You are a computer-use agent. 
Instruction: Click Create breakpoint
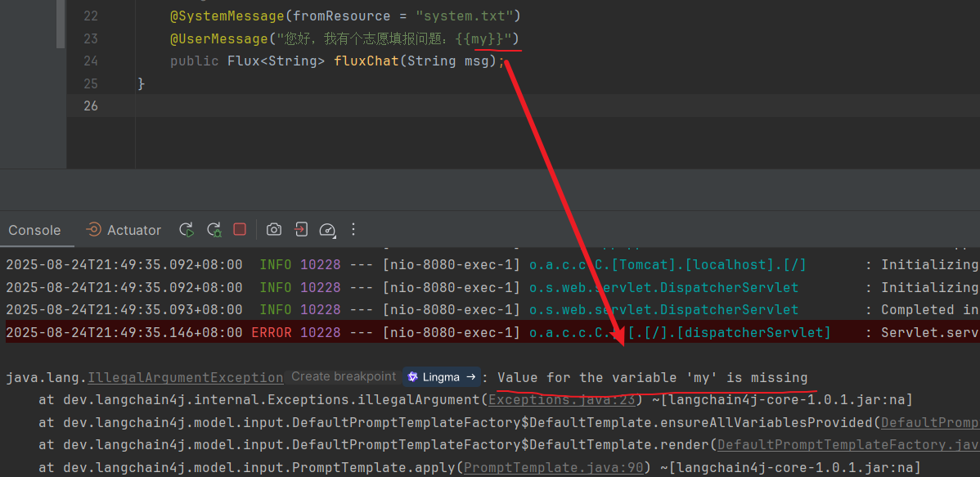point(344,376)
